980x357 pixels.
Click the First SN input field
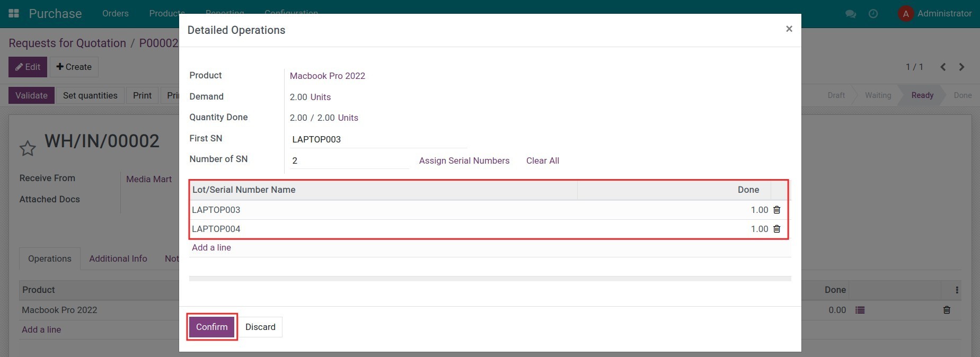click(378, 139)
